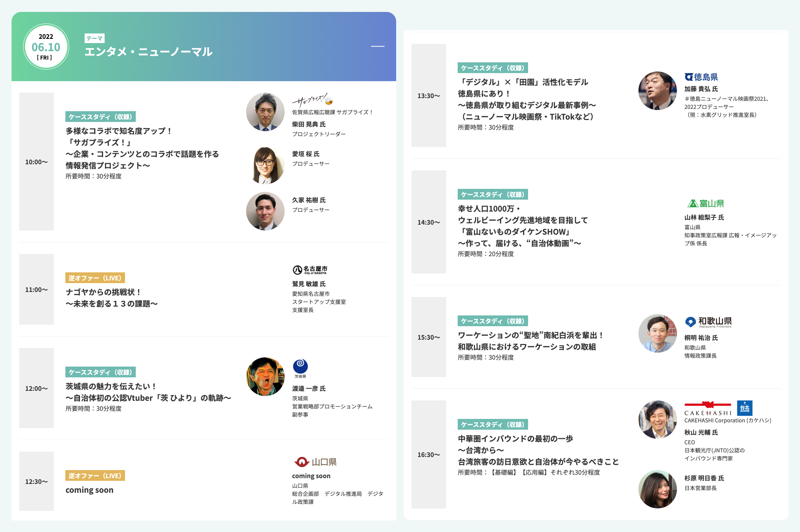This screenshot has width=800, height=532.
Task: Click the Yamaguchi prefecture logo
Action: [315, 462]
